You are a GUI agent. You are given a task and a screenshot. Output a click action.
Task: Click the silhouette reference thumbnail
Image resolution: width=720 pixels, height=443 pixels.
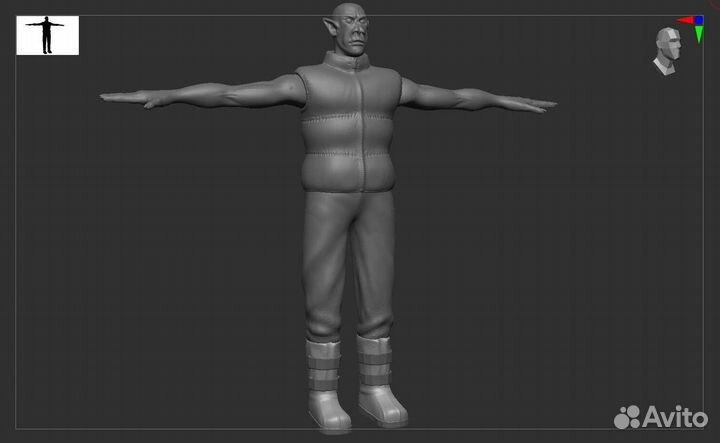pos(47,35)
